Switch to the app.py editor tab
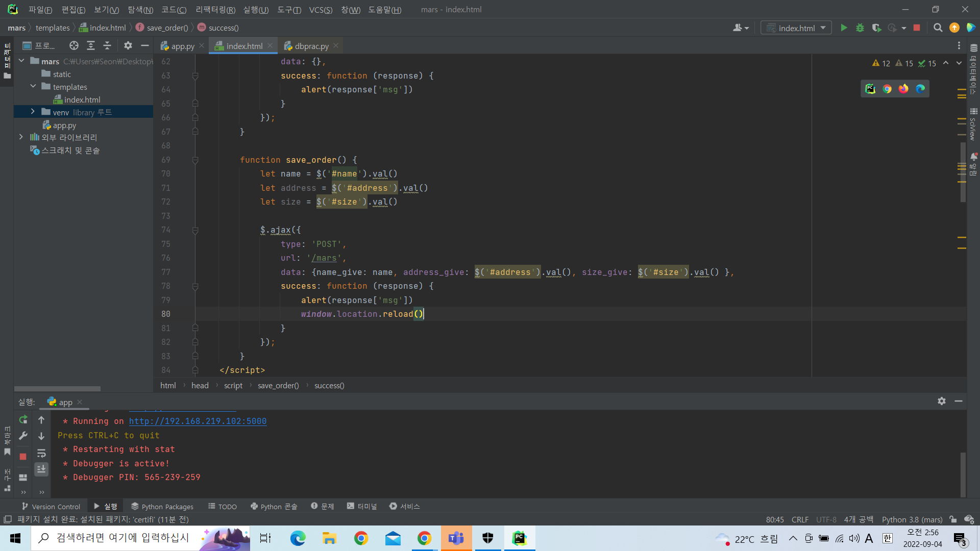Screen dimensions: 980x551 point(182,46)
